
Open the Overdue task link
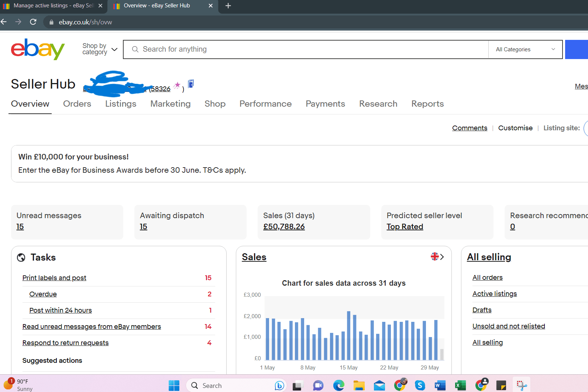point(43,294)
